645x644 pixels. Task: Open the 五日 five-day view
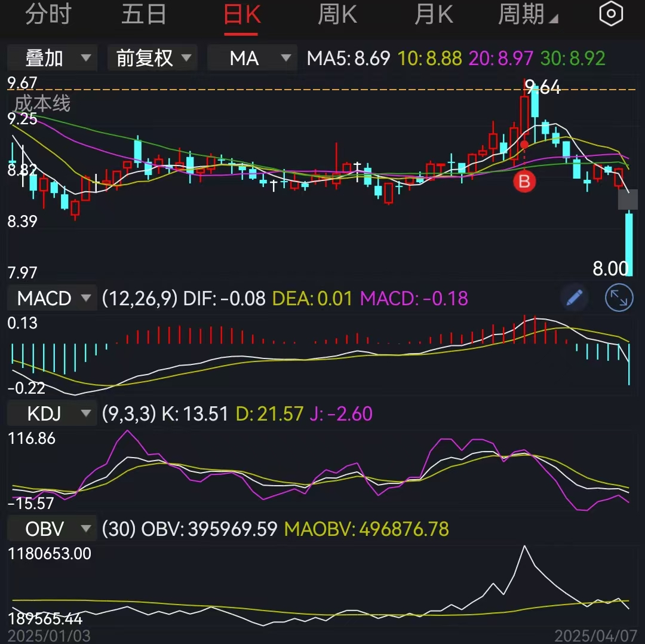click(x=143, y=14)
